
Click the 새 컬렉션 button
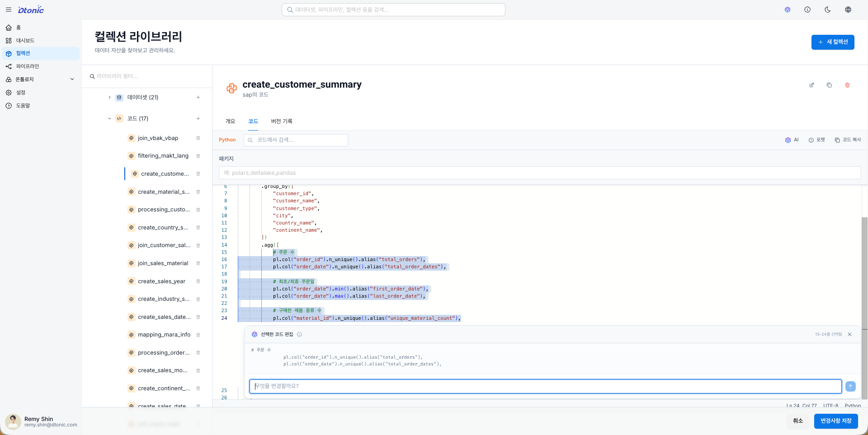832,42
